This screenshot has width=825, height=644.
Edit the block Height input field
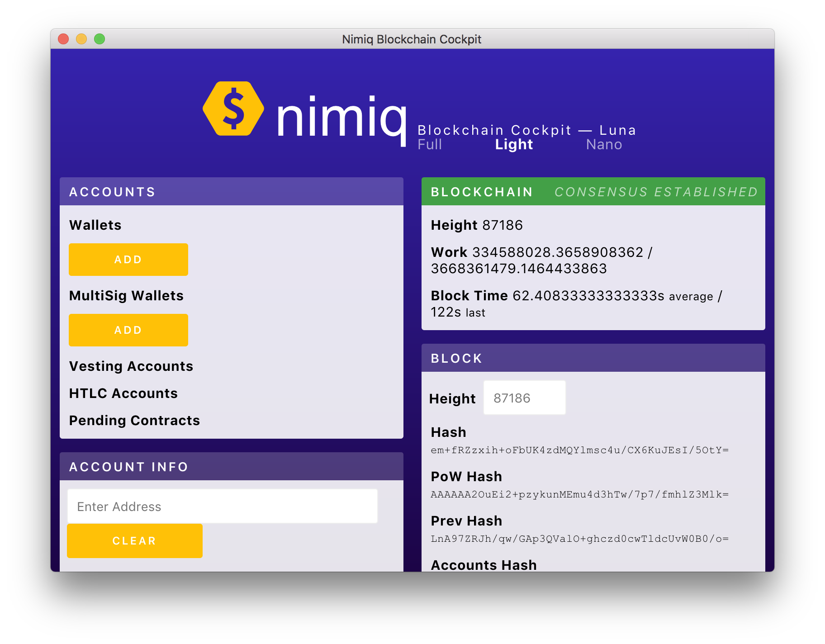[525, 398]
